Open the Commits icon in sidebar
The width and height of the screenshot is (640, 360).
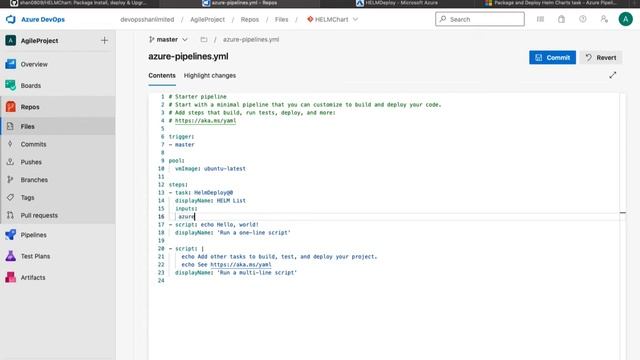click(x=10, y=144)
